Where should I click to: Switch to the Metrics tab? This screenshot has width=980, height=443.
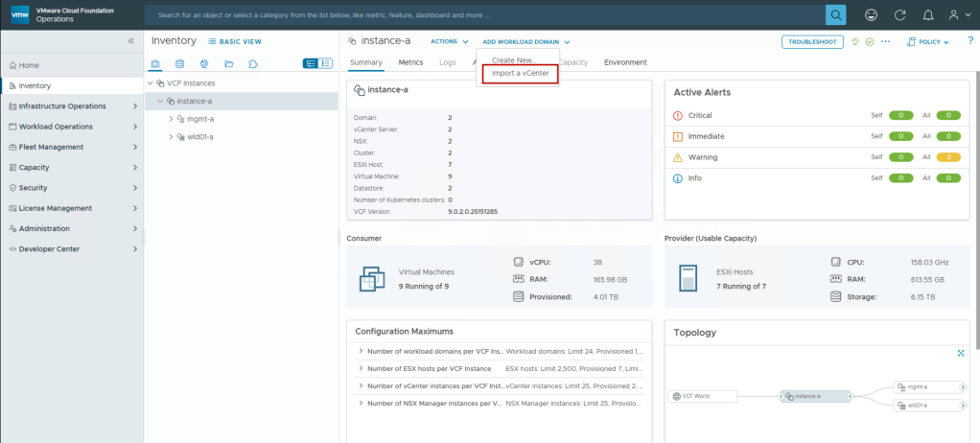(410, 62)
